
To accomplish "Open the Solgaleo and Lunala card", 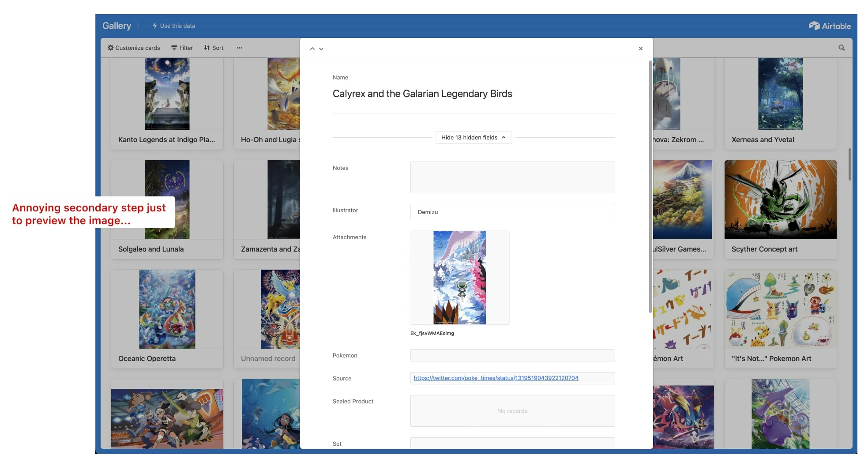I will click(x=167, y=209).
